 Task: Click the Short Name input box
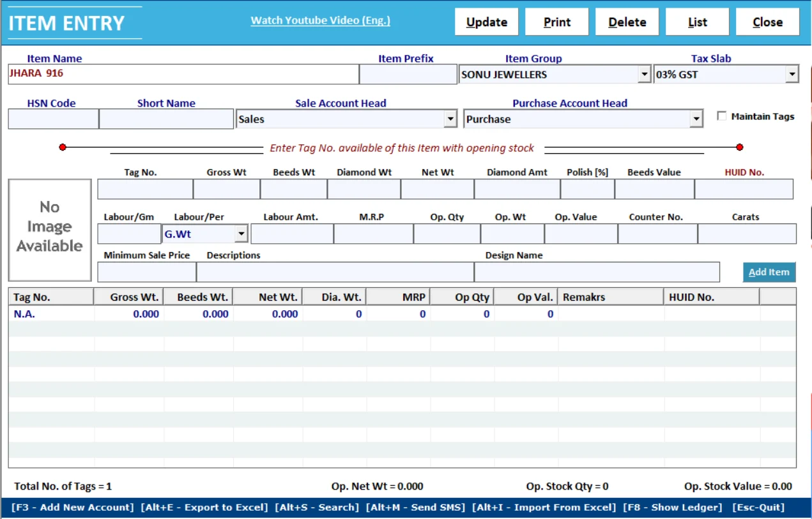(x=167, y=119)
